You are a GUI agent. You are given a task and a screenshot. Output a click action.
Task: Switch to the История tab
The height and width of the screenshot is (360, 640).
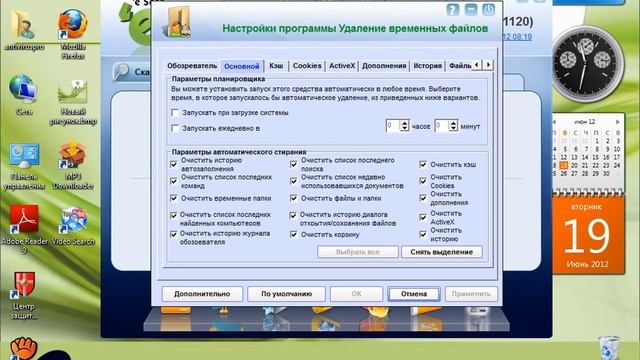coord(427,66)
